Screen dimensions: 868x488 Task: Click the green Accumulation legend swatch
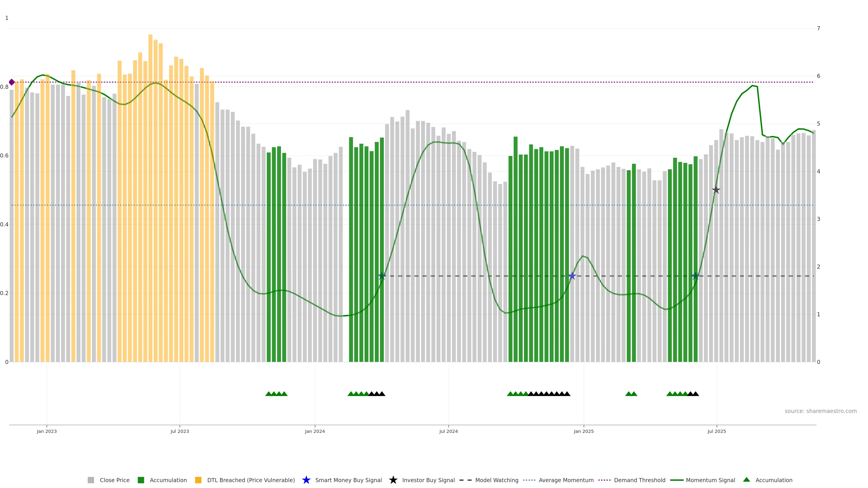click(141, 480)
